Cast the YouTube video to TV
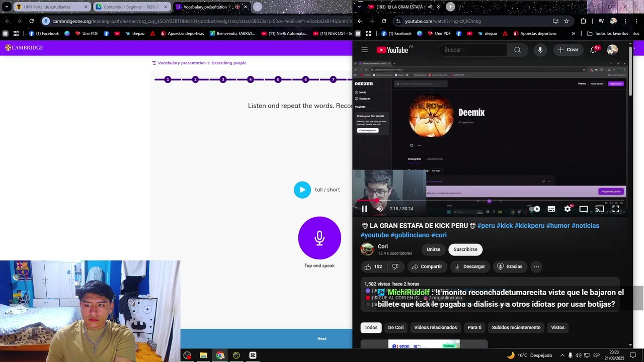Image resolution: width=644 pixels, height=362 pixels. 600,209
